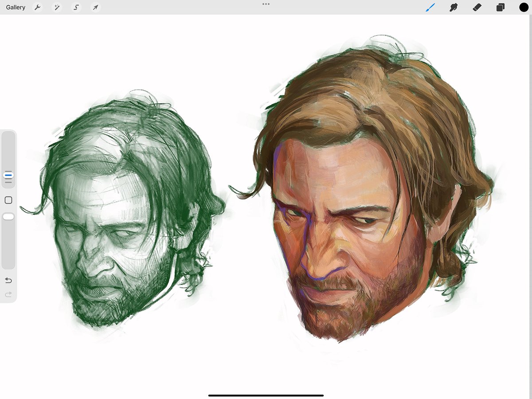532x399 pixels.
Task: Select the Eraser tool
Action: pos(477,7)
